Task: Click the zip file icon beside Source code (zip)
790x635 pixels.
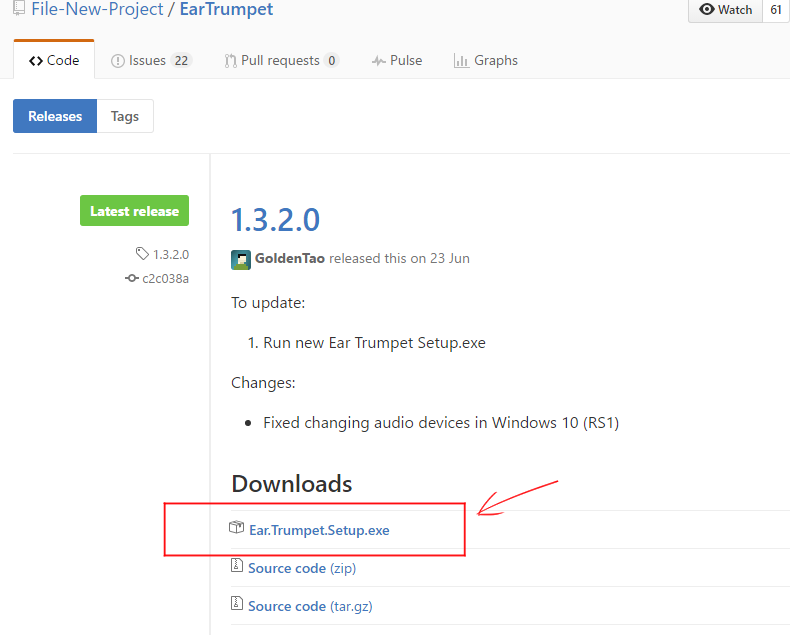Action: coord(237,565)
